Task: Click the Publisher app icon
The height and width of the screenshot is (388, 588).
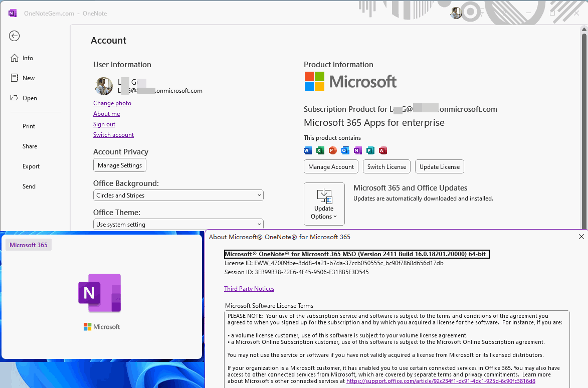Action: (x=370, y=151)
